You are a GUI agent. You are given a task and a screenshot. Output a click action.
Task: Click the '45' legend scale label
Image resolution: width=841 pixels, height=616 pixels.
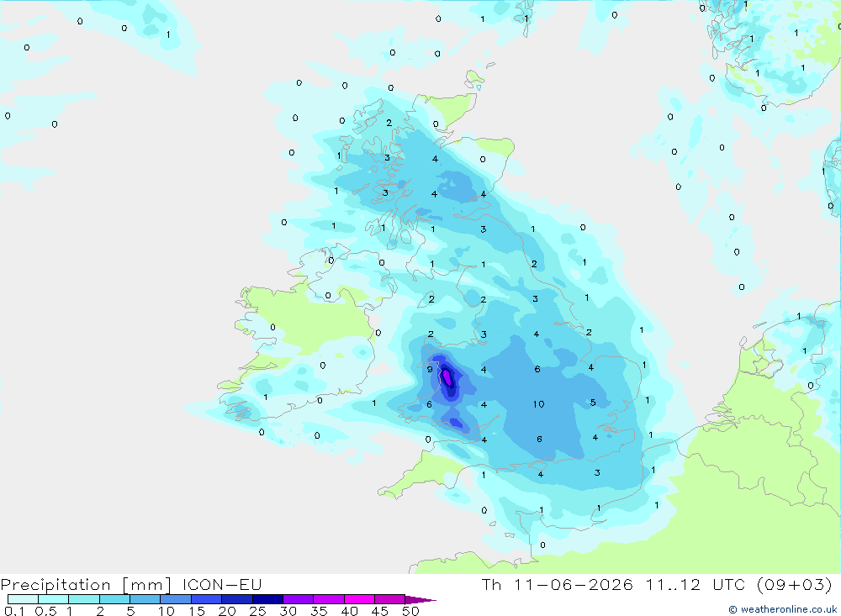click(x=380, y=611)
